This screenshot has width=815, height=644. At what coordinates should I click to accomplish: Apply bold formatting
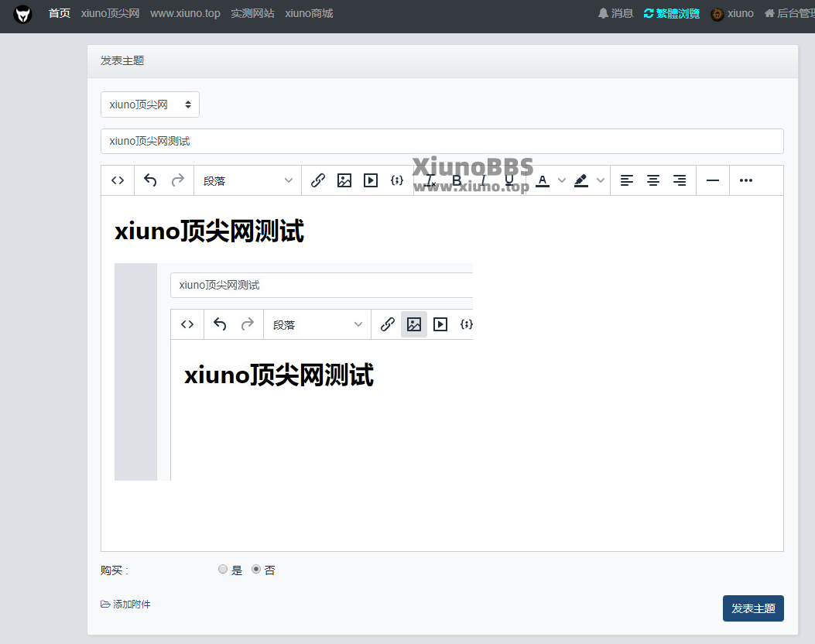457,180
